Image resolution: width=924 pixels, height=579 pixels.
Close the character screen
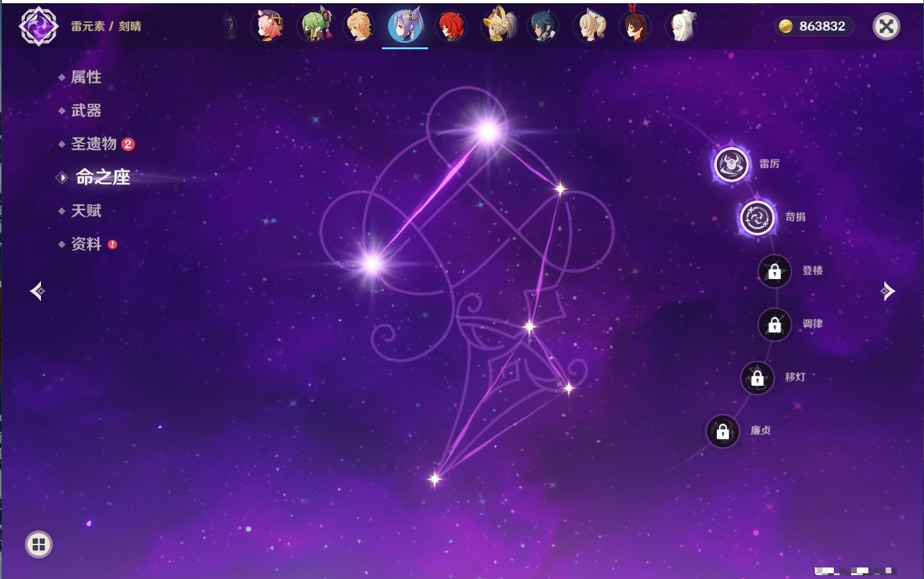(886, 26)
